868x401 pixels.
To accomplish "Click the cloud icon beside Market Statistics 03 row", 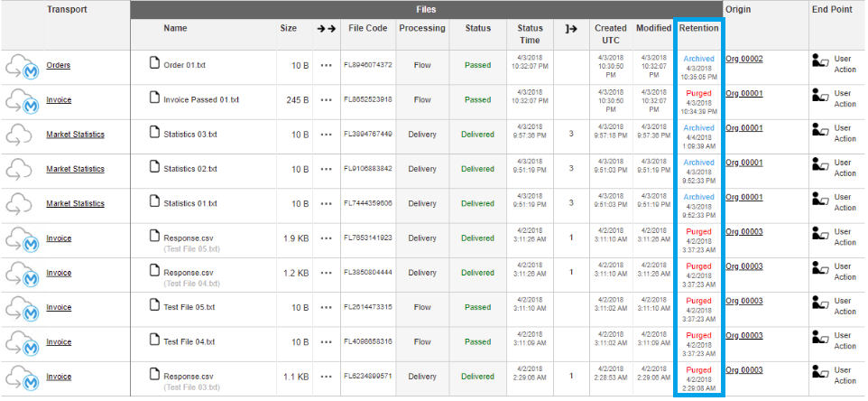I will tap(20, 135).
